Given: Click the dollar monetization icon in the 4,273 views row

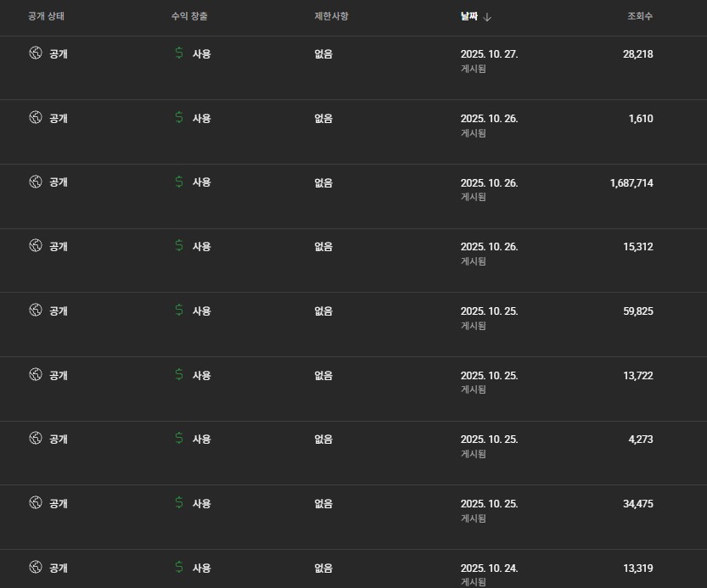Looking at the screenshot, I should (x=178, y=439).
